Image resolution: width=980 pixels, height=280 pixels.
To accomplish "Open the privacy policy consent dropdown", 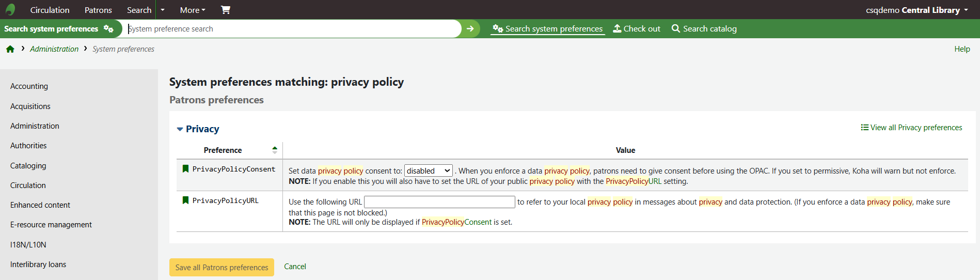I will tap(429, 171).
